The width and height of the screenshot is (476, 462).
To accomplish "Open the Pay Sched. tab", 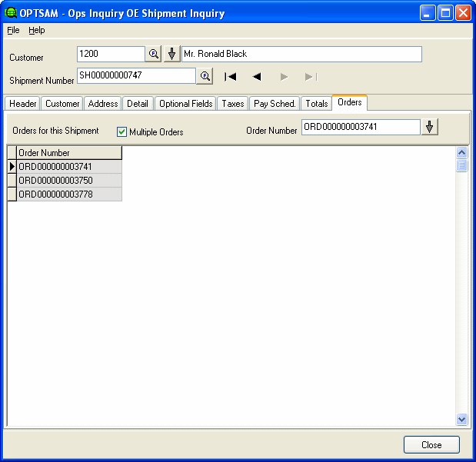I will point(275,104).
